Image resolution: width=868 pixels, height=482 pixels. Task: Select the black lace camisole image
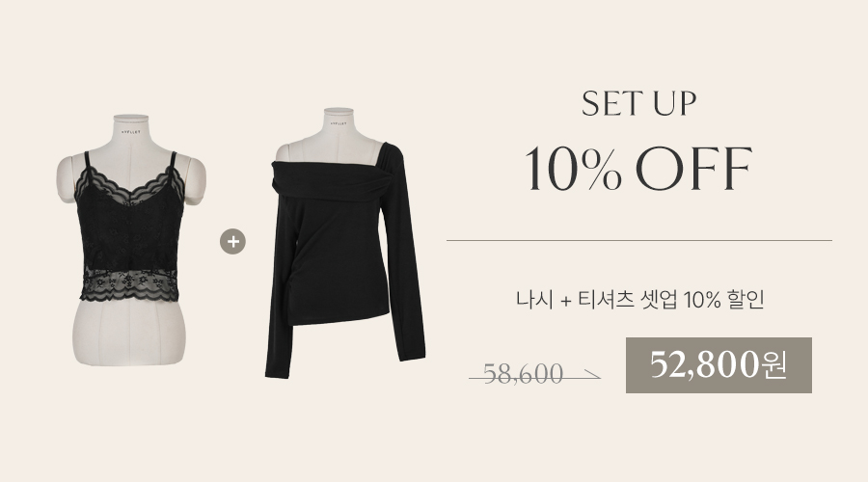point(130,240)
